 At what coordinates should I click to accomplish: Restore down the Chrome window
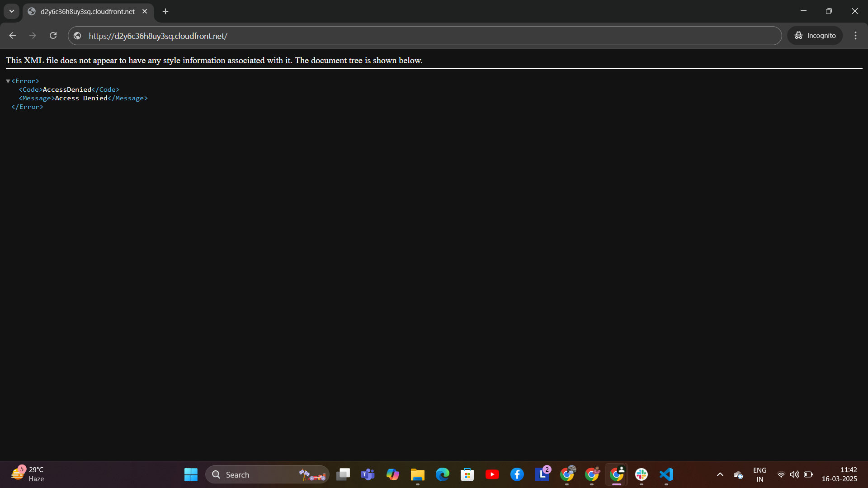click(x=829, y=11)
